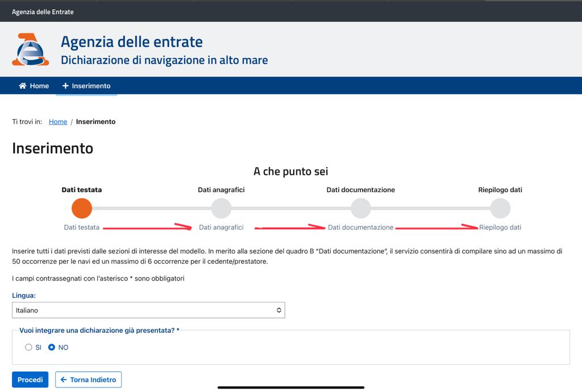Select the SI radio button
582x392 pixels.
point(28,347)
